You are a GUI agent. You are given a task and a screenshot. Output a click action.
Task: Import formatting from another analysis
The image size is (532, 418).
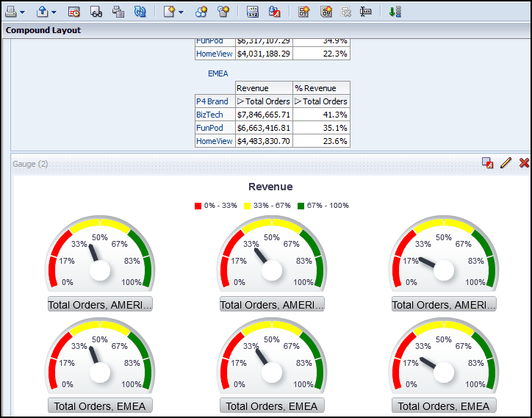point(275,12)
